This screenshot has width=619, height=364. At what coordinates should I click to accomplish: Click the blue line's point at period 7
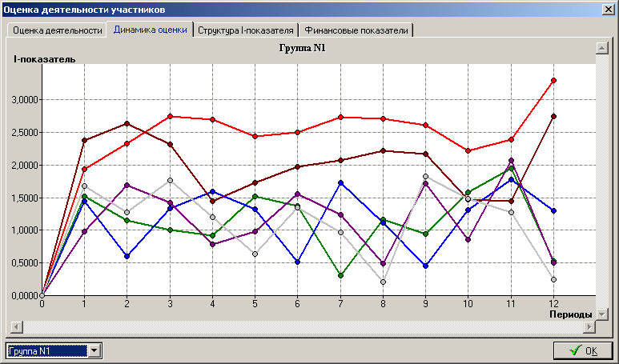(340, 183)
